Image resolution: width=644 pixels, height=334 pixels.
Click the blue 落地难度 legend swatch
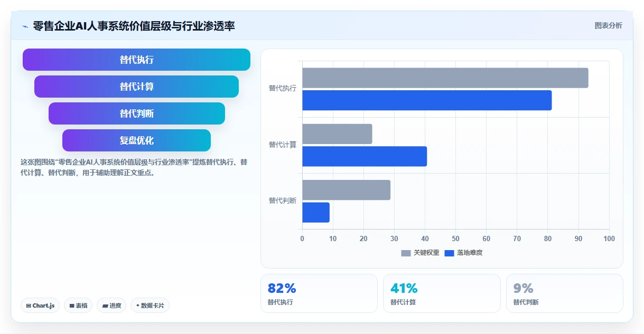tap(449, 253)
